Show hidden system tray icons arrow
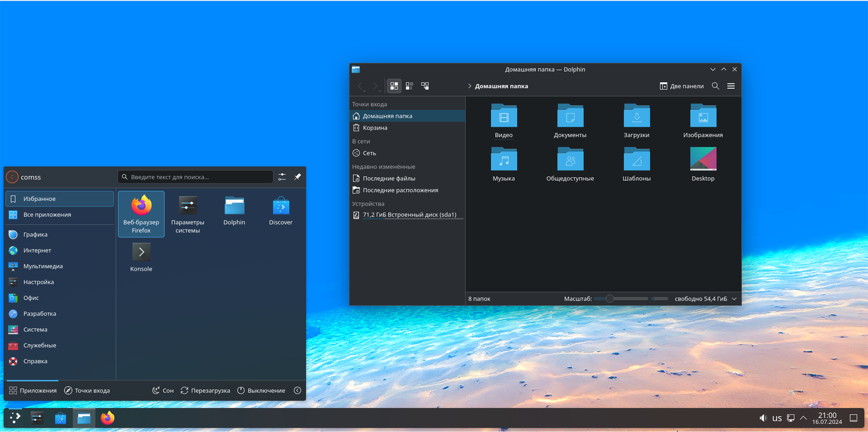 pyautogui.click(x=804, y=418)
